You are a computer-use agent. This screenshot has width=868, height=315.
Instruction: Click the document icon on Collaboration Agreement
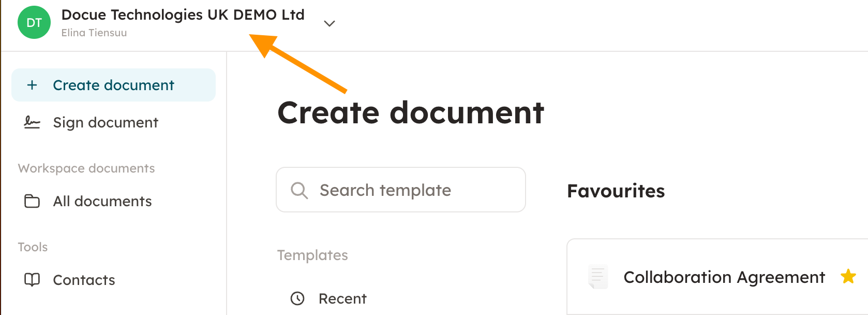[598, 277]
